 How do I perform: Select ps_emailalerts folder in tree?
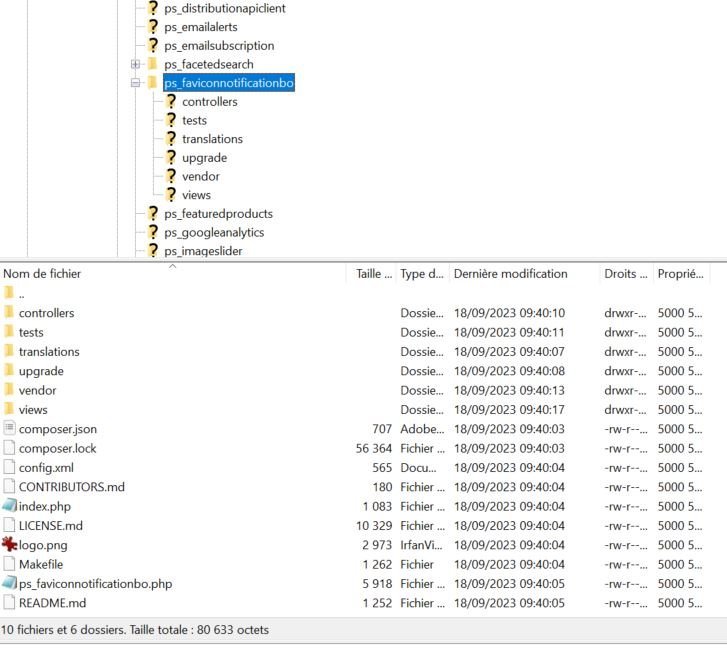point(200,27)
